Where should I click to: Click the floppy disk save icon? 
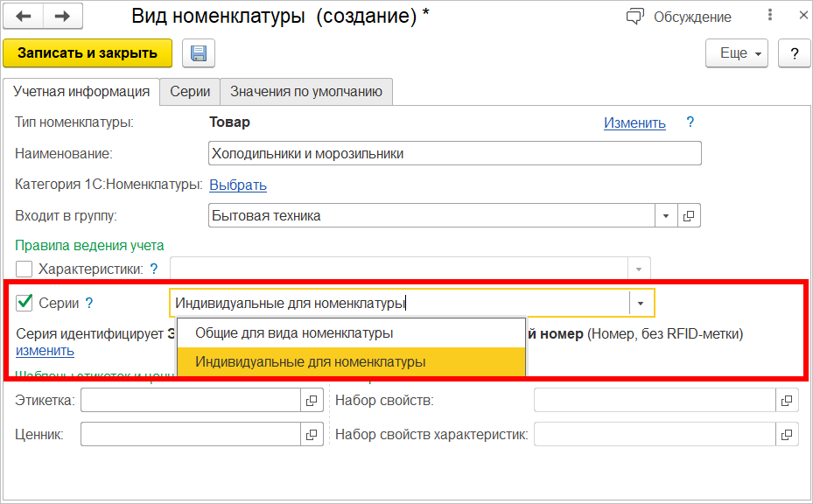pos(199,53)
